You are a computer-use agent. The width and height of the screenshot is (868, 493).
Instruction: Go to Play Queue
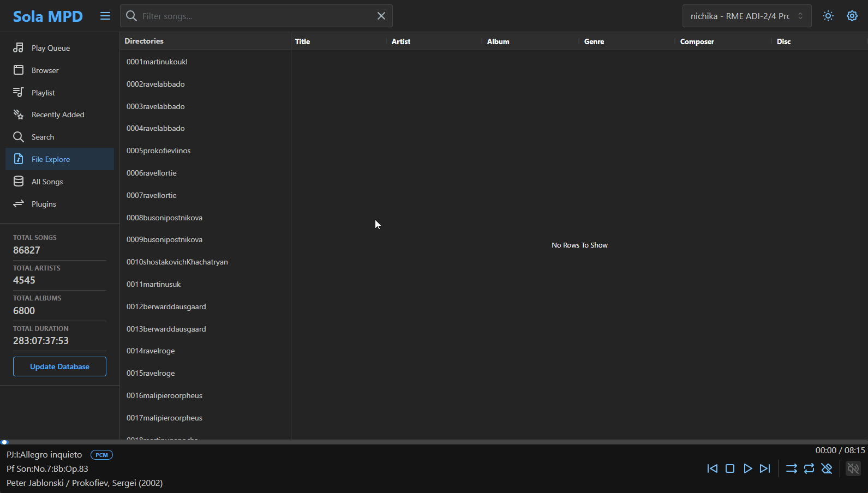point(51,48)
